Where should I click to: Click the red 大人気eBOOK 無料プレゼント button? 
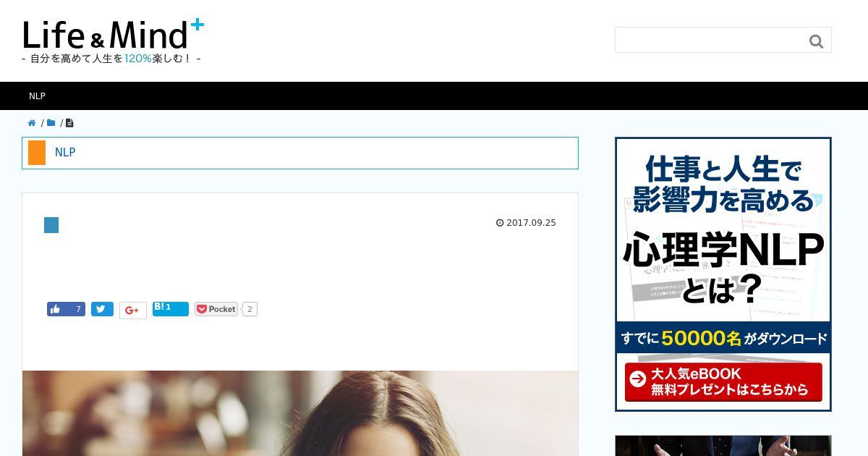pyautogui.click(x=723, y=381)
